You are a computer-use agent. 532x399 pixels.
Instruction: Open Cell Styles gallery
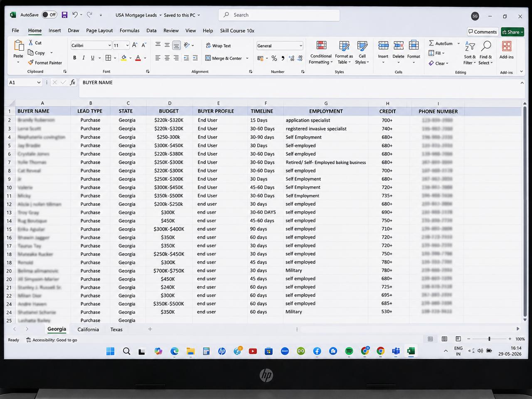pos(362,52)
